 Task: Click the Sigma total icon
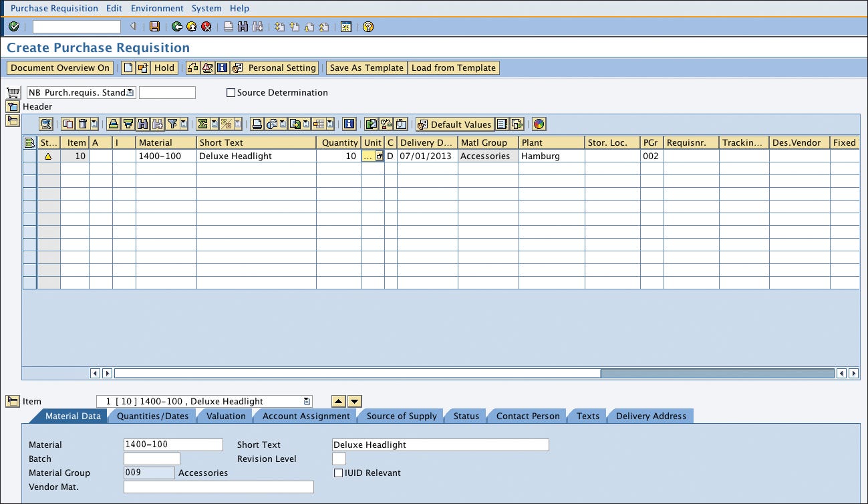(202, 124)
